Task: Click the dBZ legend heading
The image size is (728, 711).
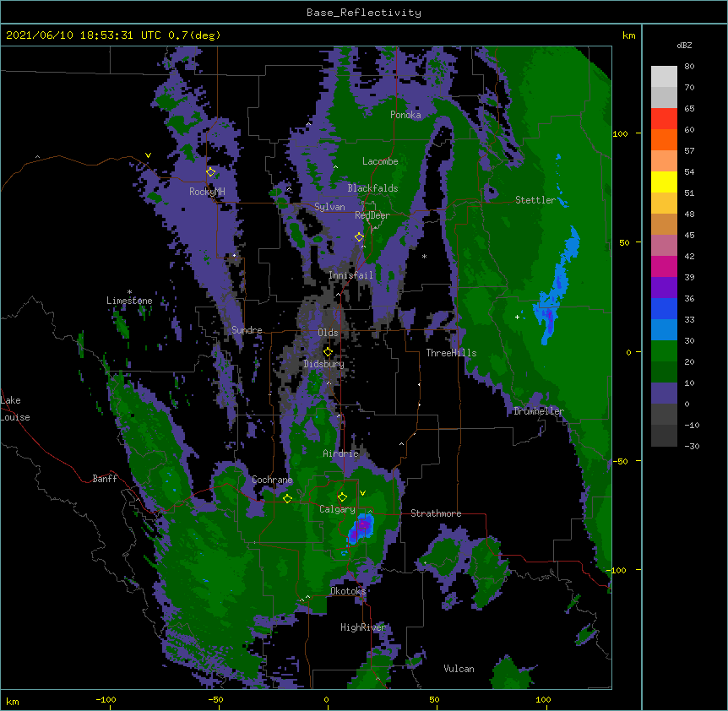Action: [684, 46]
